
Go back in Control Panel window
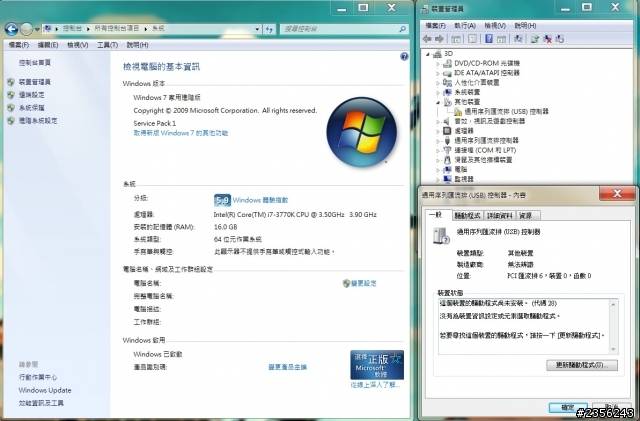(x=11, y=29)
